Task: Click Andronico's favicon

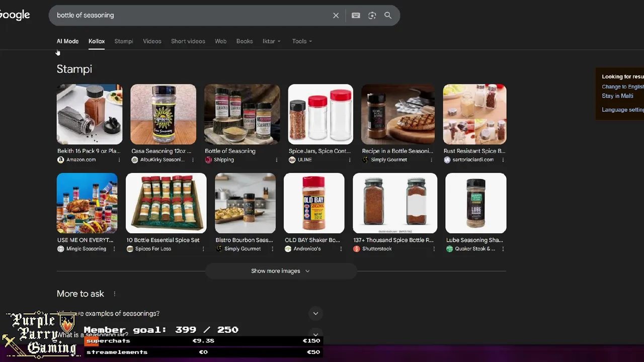Action: pos(288,249)
